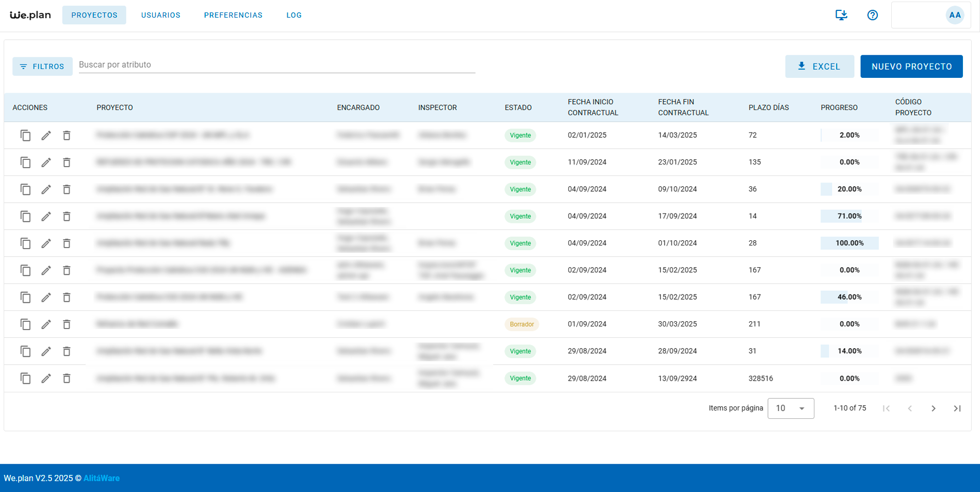Sort by the Estado column header
The width and height of the screenshot is (980, 492).
(x=518, y=108)
